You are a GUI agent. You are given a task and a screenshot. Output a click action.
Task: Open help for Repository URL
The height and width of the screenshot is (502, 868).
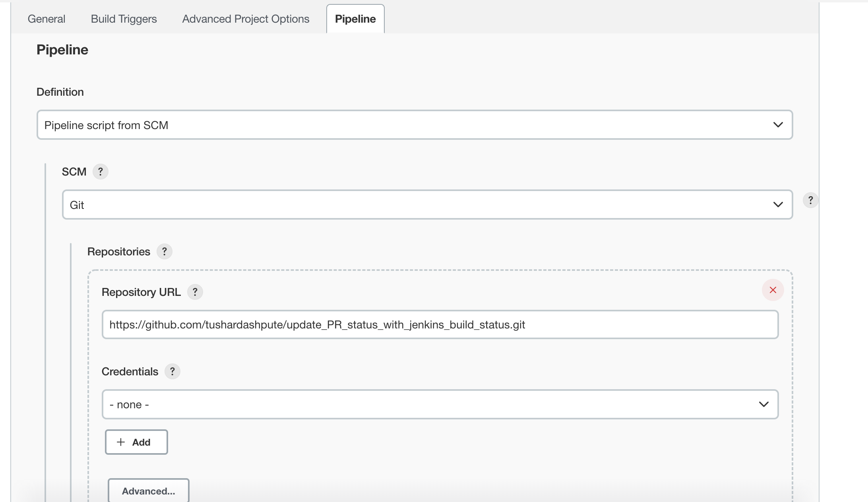click(195, 292)
